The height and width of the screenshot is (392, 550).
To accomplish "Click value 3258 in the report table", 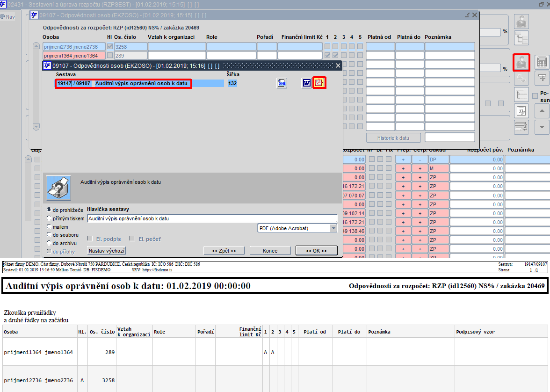I will 109,380.
